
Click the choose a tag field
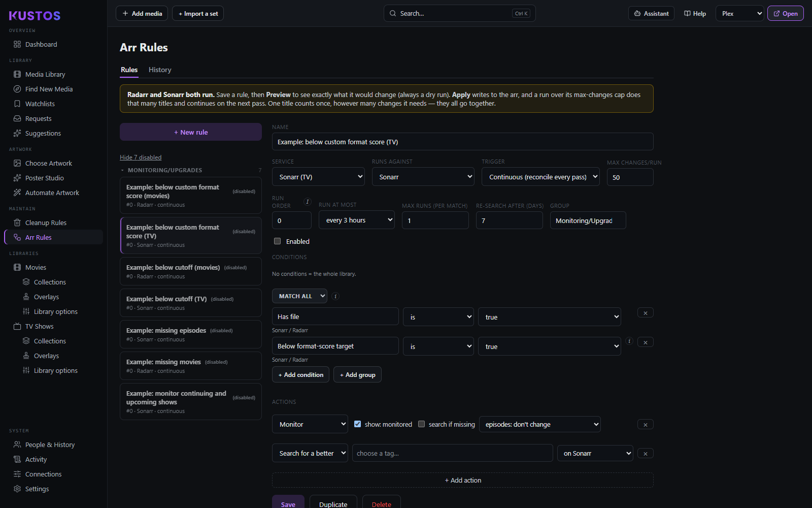pyautogui.click(x=453, y=453)
